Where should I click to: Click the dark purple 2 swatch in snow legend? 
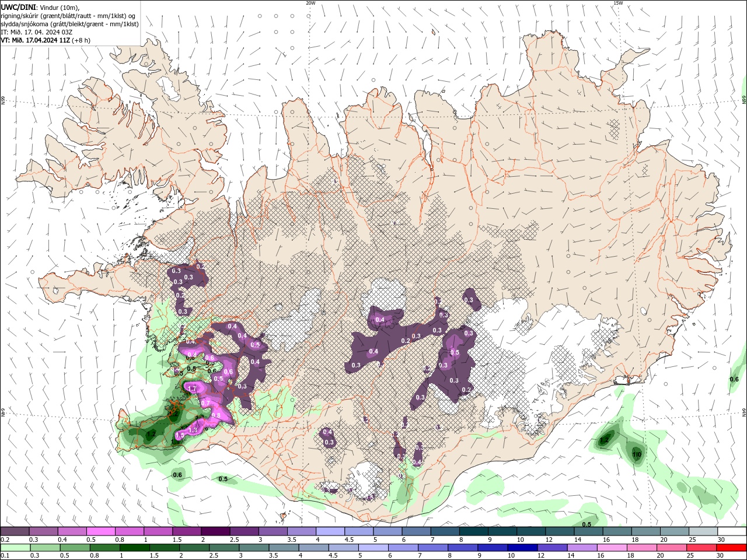[x=215, y=531]
